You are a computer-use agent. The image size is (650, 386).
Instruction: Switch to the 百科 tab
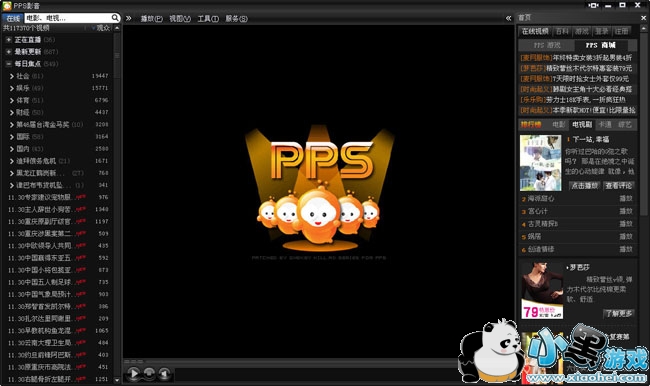click(562, 32)
